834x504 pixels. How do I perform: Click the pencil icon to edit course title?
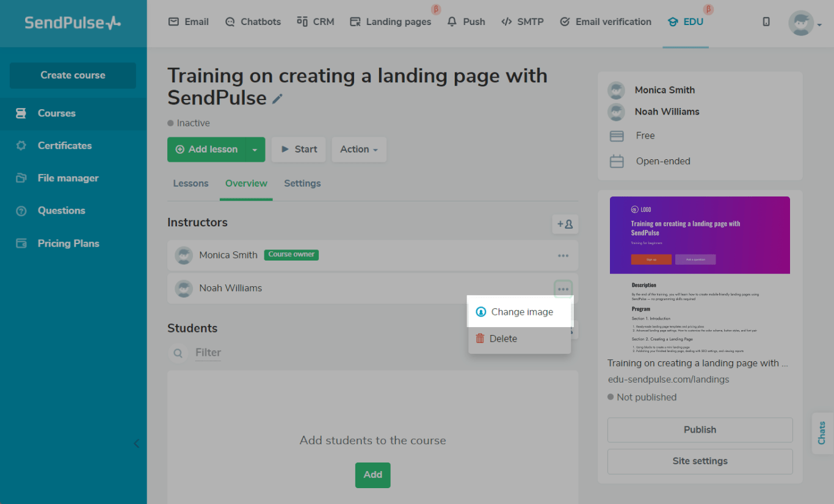click(x=277, y=99)
